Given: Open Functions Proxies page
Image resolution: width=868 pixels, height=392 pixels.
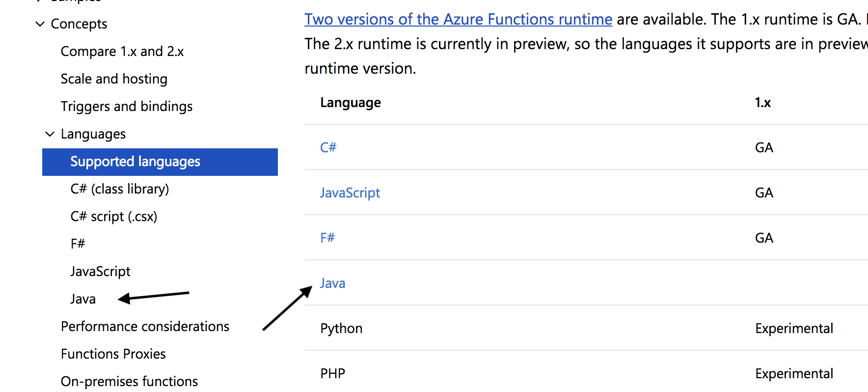Looking at the screenshot, I should 113,354.
